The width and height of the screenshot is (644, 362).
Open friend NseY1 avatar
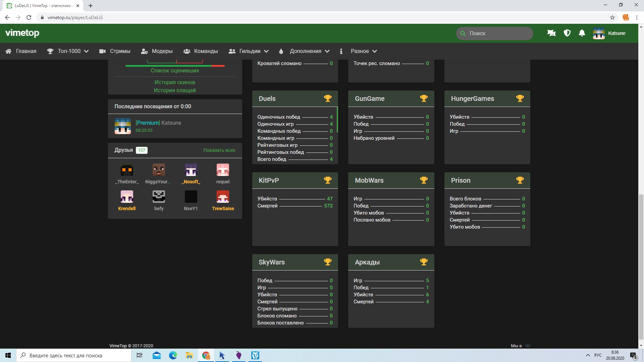coord(191,197)
